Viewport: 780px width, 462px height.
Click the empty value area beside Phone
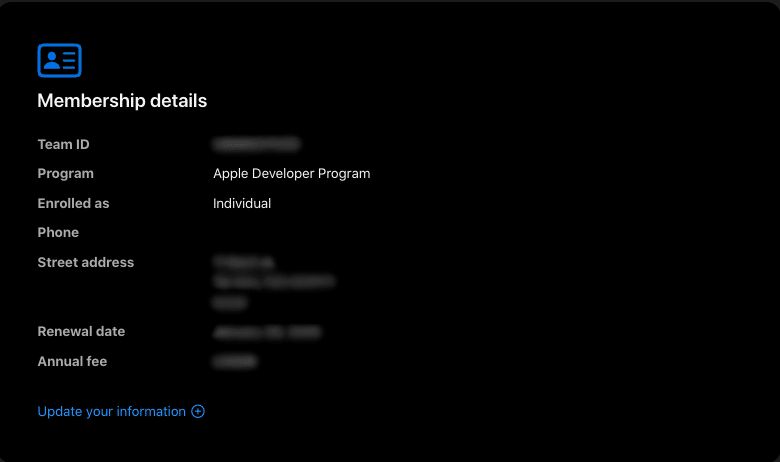coord(260,232)
